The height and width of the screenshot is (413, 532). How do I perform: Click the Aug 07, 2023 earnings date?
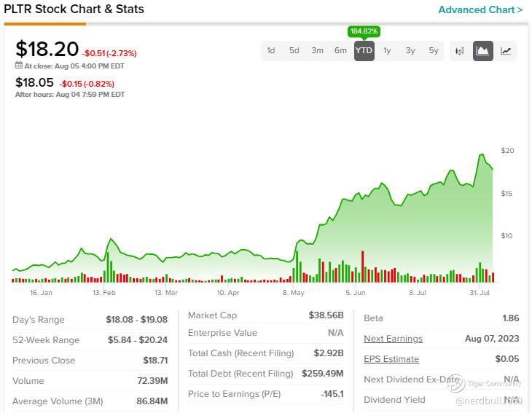click(492, 339)
